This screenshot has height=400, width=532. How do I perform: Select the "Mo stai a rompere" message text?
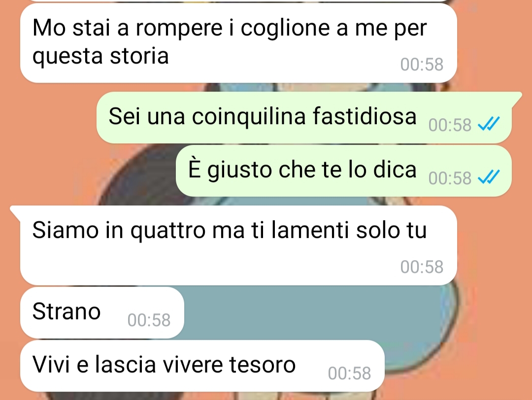pyautogui.click(x=230, y=41)
